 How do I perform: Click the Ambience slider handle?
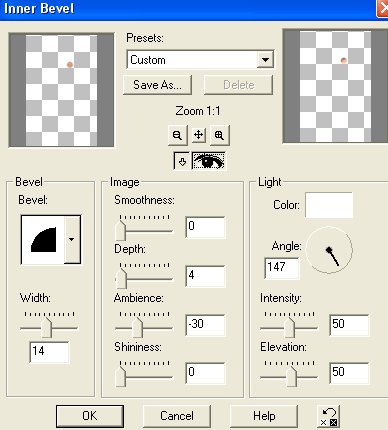tap(137, 327)
